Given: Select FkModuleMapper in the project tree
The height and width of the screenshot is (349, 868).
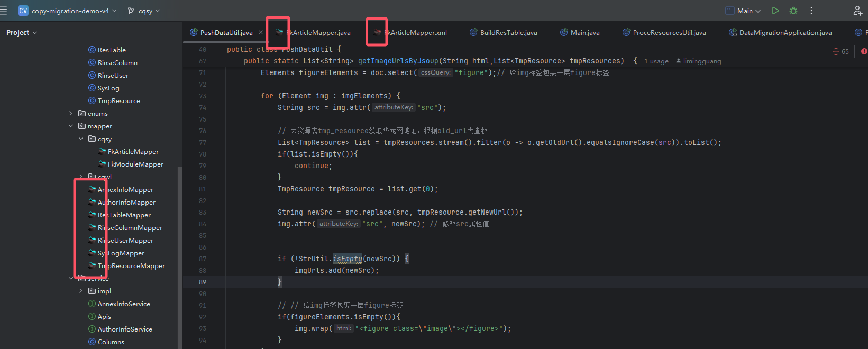Looking at the screenshot, I should click(135, 164).
